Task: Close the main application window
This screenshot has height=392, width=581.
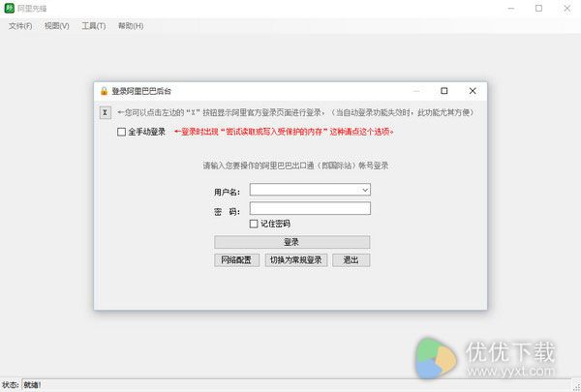Action: tap(566, 8)
